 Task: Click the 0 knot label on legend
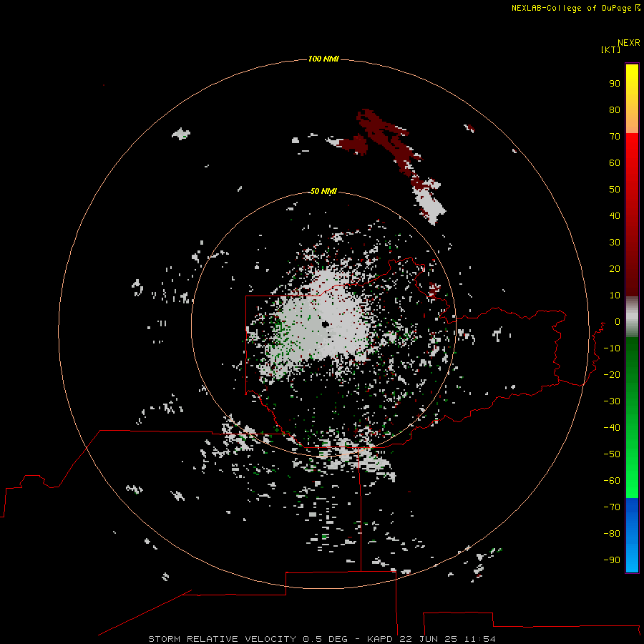tap(618, 322)
